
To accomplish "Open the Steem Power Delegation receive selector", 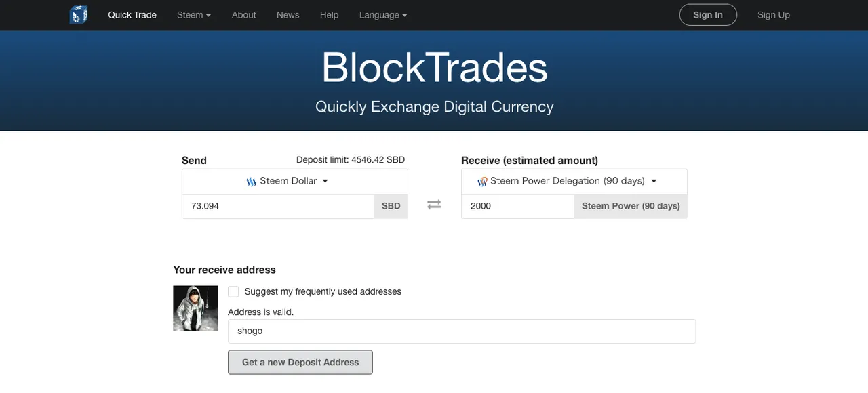I will (x=574, y=182).
